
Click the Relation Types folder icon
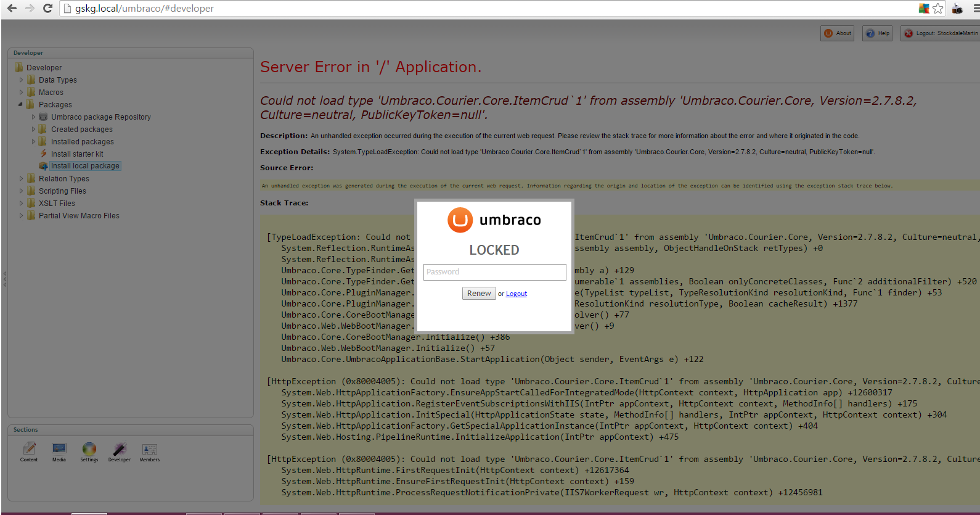click(31, 178)
